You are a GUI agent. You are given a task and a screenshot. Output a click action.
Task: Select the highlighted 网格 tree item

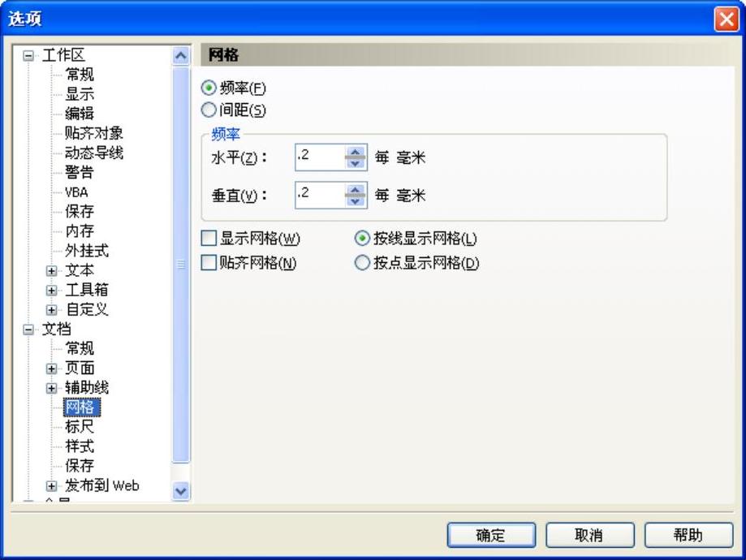(82, 407)
